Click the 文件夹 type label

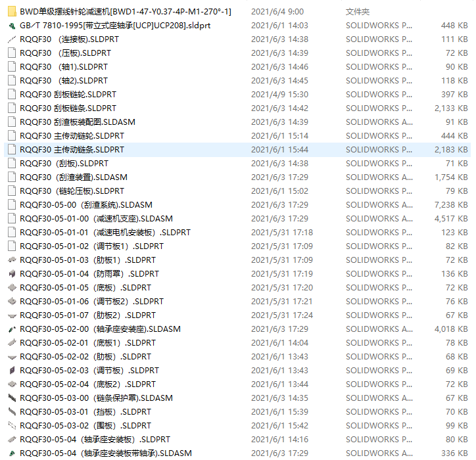tap(358, 12)
